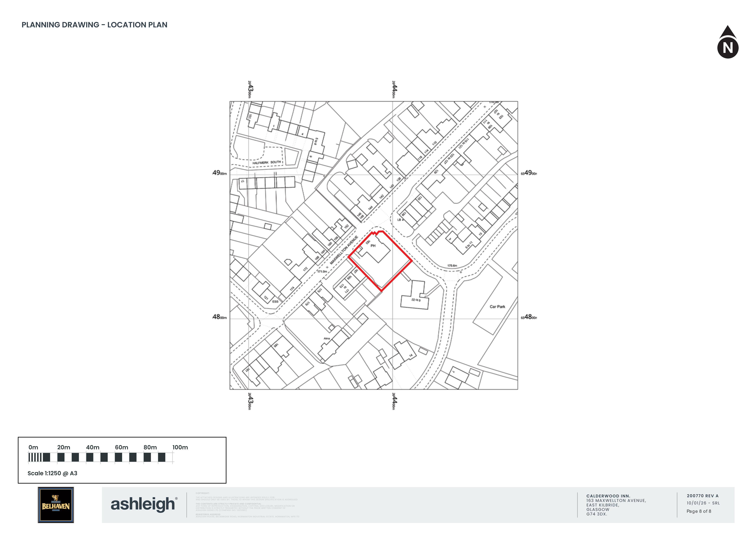Click the '6548 00m' grid reference label
Image resolution: width=756 pixels, height=535 pixels.
[529, 317]
